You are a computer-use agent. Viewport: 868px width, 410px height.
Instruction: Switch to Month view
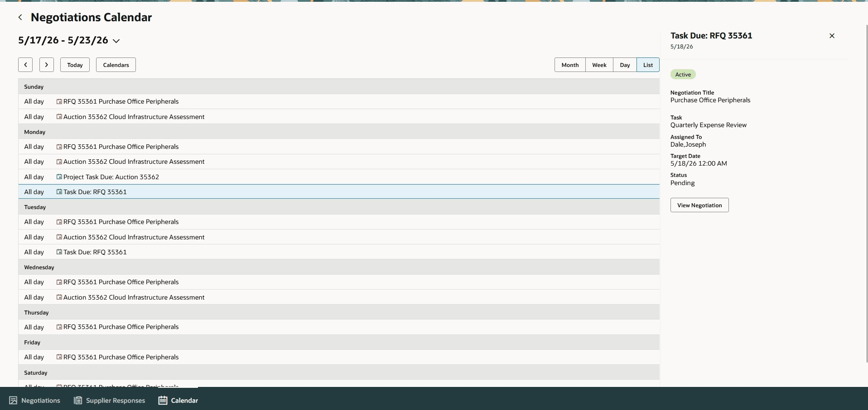pyautogui.click(x=570, y=65)
